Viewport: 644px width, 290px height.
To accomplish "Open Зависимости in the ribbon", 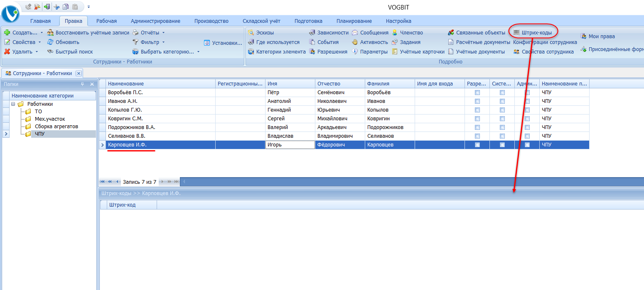I will click(329, 32).
